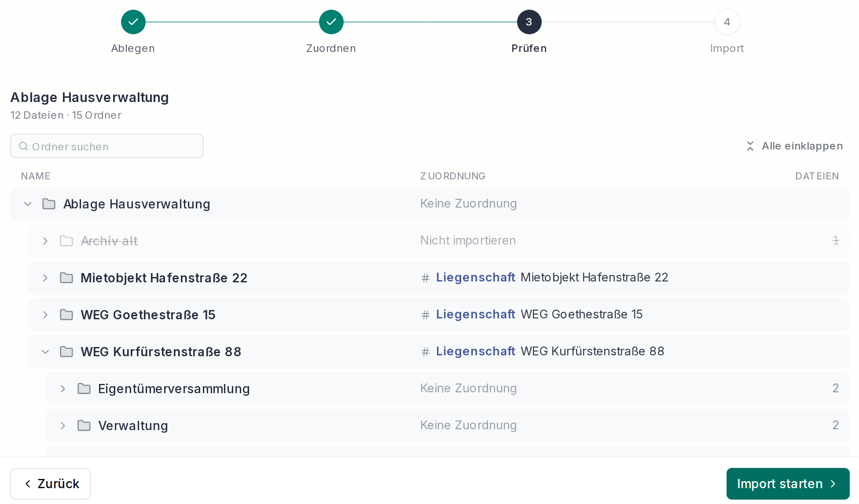The height and width of the screenshot is (504, 859).
Task: Open the Prüfen step label
Action: point(529,48)
